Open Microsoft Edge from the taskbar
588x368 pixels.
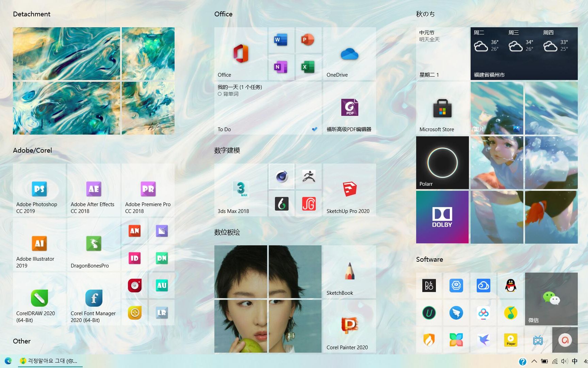[x=9, y=361]
